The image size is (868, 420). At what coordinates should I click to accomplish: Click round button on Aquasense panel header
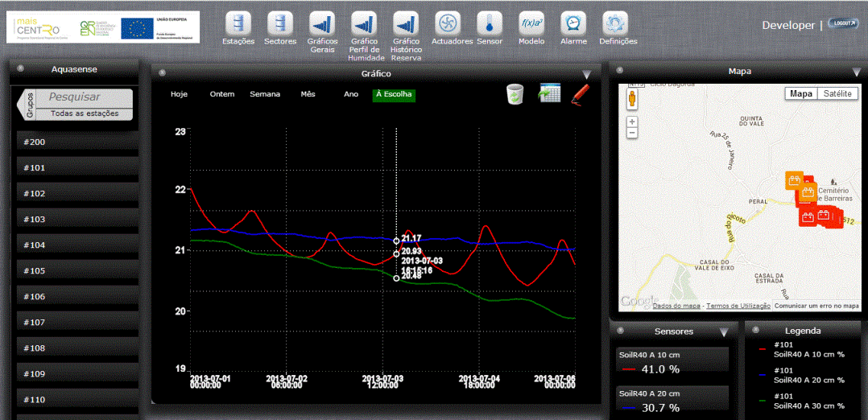click(x=20, y=68)
